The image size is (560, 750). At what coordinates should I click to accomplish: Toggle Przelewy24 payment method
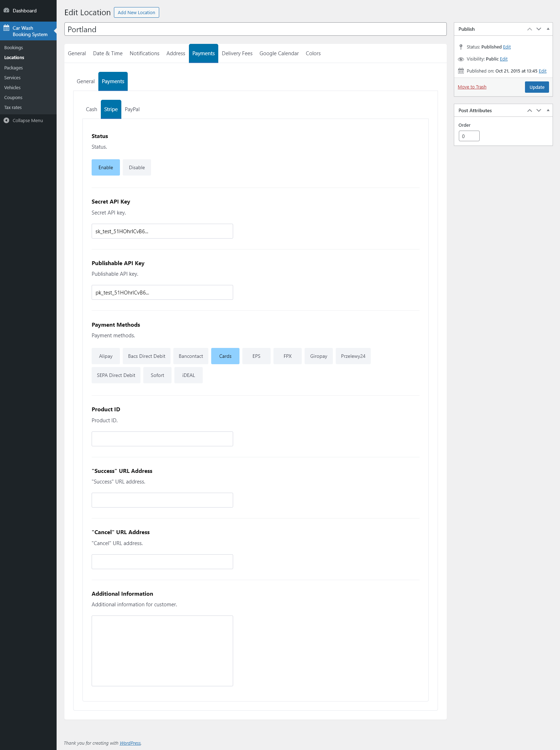(353, 356)
